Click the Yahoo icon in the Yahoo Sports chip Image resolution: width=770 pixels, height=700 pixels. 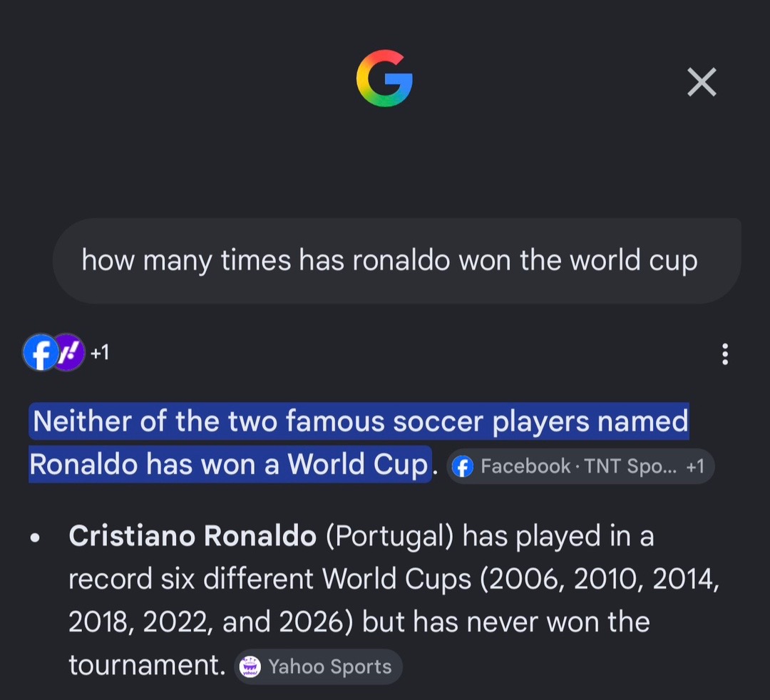tap(250, 666)
